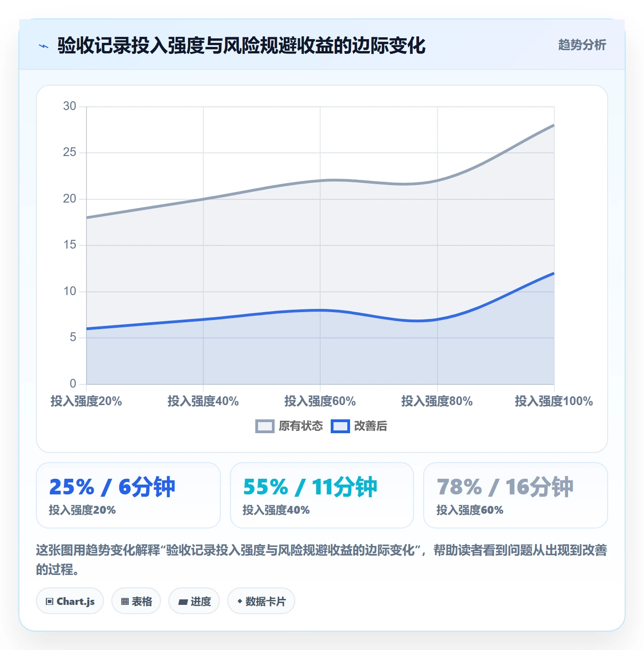Click the description paragraph below the cards
The width and height of the screenshot is (644, 650).
pos(322,559)
